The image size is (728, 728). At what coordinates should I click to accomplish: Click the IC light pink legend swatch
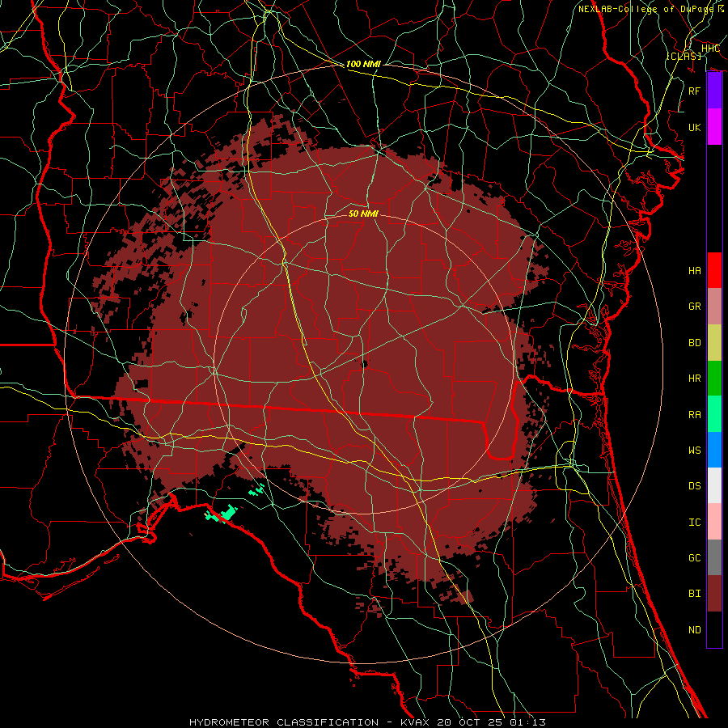click(714, 522)
